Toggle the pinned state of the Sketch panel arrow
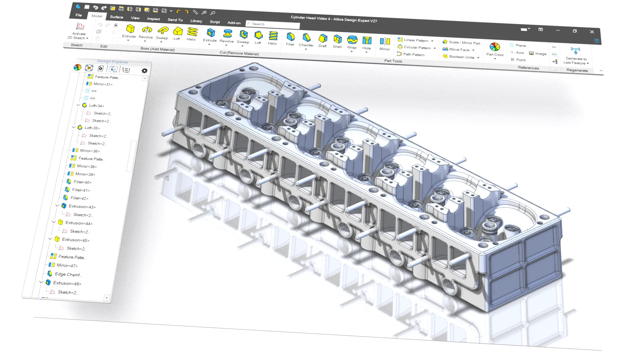644x354 pixels. (87, 38)
